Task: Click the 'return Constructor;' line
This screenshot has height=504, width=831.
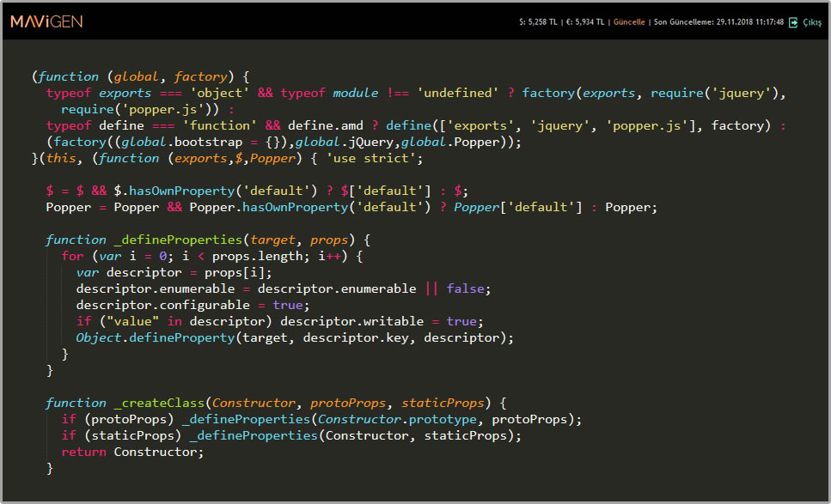Action: (133, 452)
